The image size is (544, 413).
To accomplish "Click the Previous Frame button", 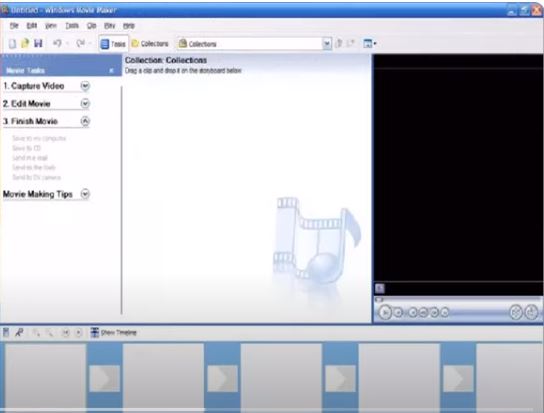I will coord(423,313).
